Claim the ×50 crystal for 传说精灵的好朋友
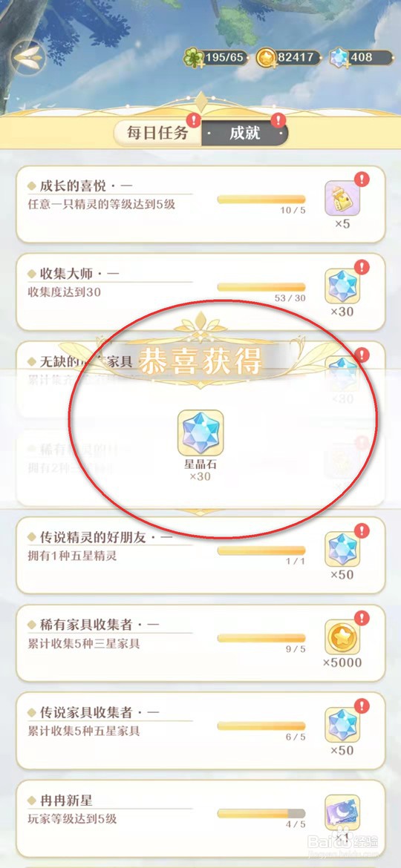The width and height of the screenshot is (401, 868). click(x=342, y=549)
